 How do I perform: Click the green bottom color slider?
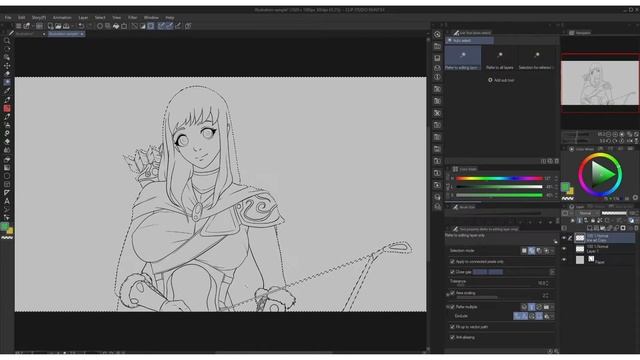(x=499, y=195)
